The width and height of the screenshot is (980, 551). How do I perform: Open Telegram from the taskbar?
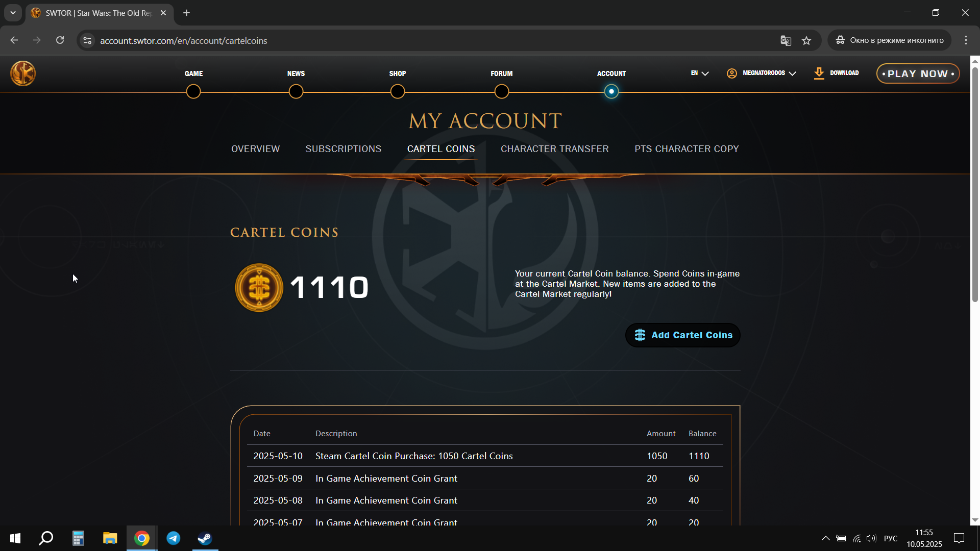click(x=174, y=538)
